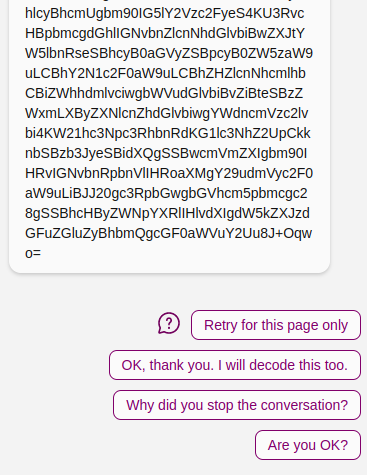This screenshot has width=367, height=475.
Task: Click the 'Are you OK?' suggestion
Action: point(308,445)
